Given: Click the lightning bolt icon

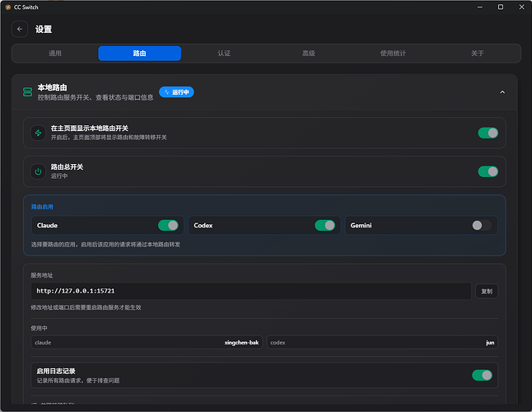Looking at the screenshot, I should (39, 133).
